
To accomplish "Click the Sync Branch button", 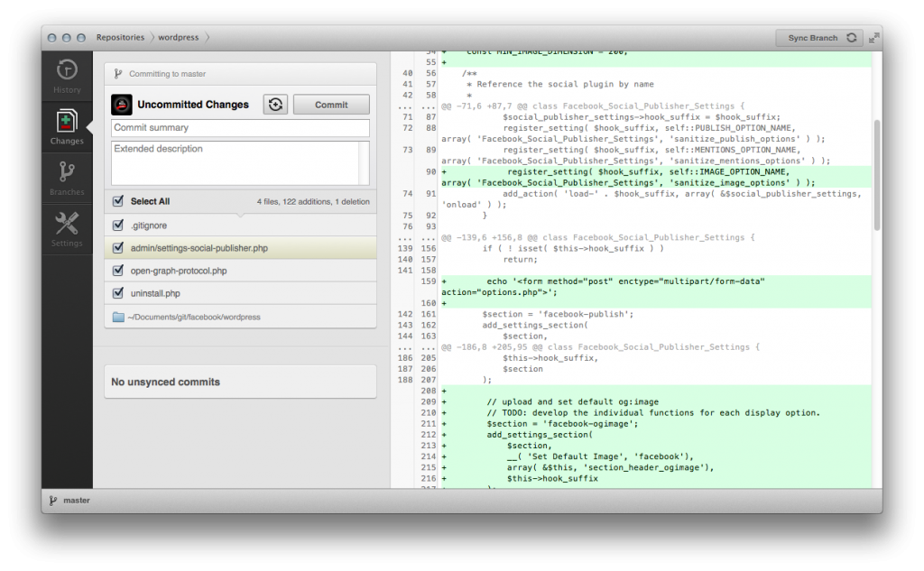I will (819, 38).
